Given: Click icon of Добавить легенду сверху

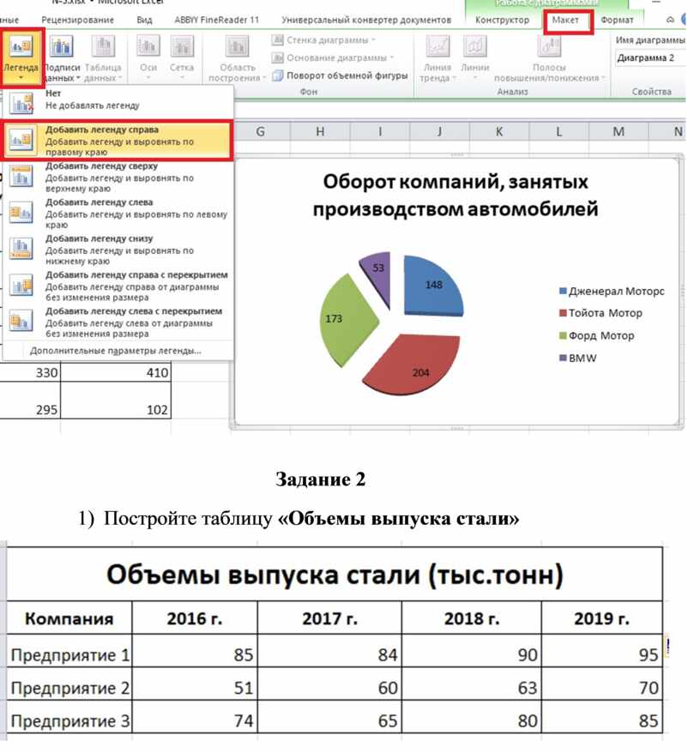Looking at the screenshot, I should (x=21, y=177).
